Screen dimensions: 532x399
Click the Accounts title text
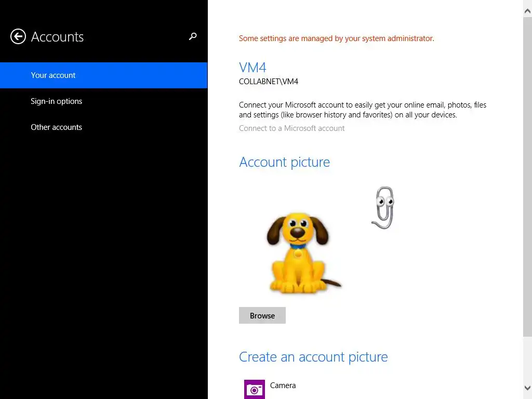(57, 37)
